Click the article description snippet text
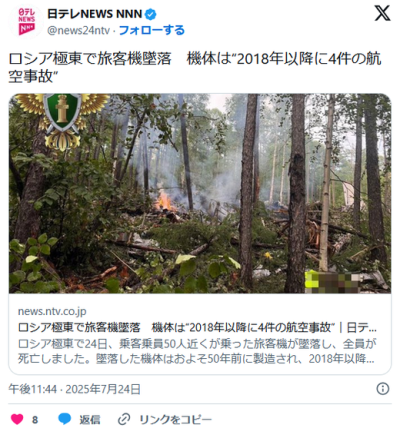 point(197,351)
